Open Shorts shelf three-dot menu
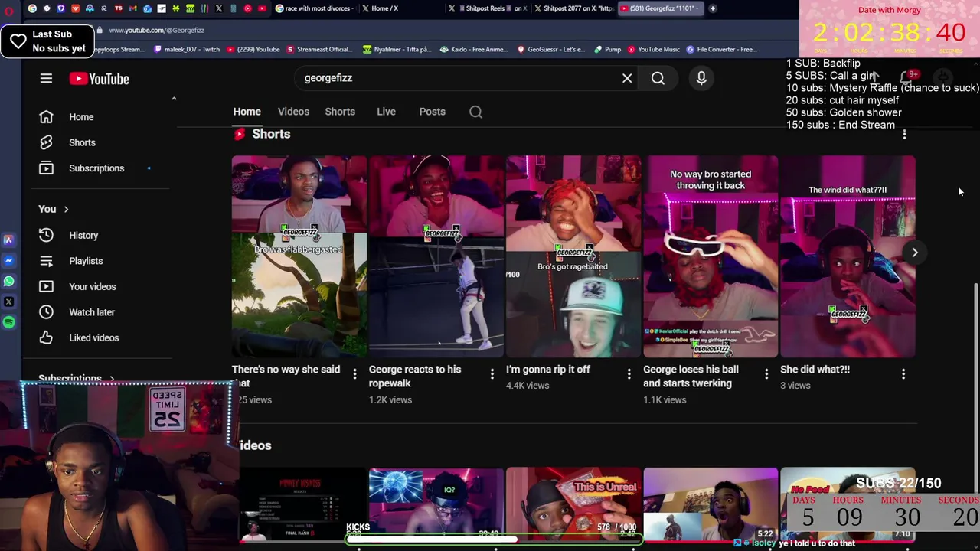 point(904,134)
